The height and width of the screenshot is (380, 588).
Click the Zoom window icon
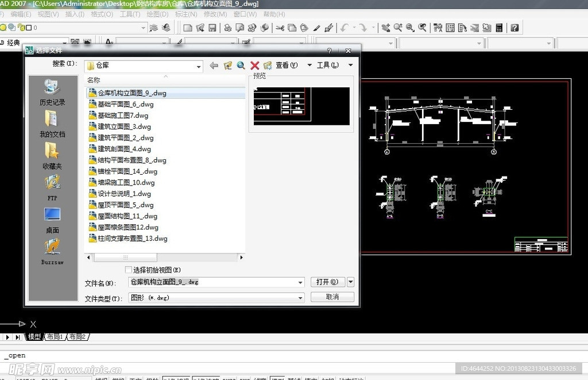410,28
